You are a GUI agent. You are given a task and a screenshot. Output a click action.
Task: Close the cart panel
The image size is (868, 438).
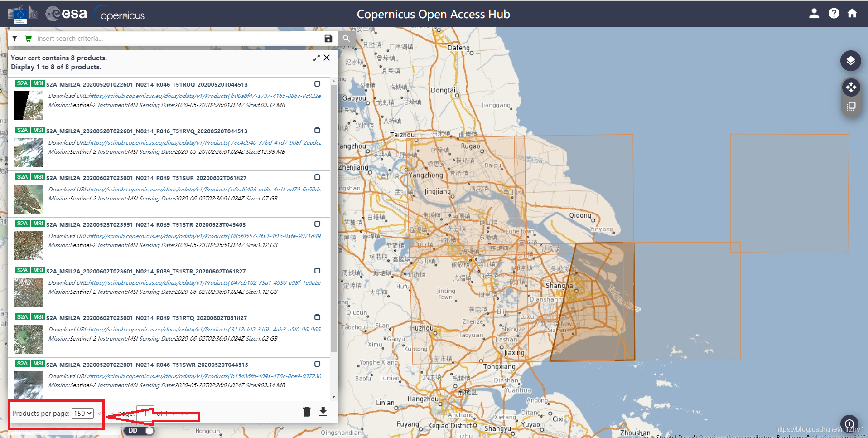tap(327, 58)
